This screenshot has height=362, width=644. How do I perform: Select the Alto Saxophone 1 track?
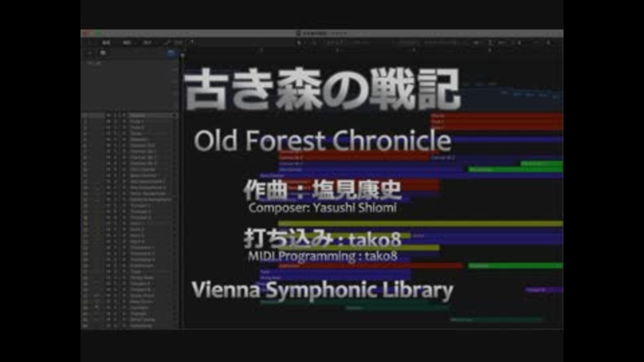click(129, 182)
